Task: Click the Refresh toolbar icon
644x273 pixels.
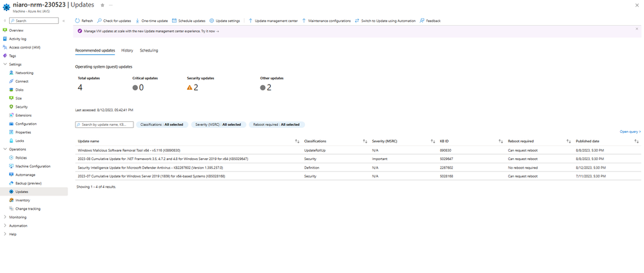Action: (x=77, y=21)
